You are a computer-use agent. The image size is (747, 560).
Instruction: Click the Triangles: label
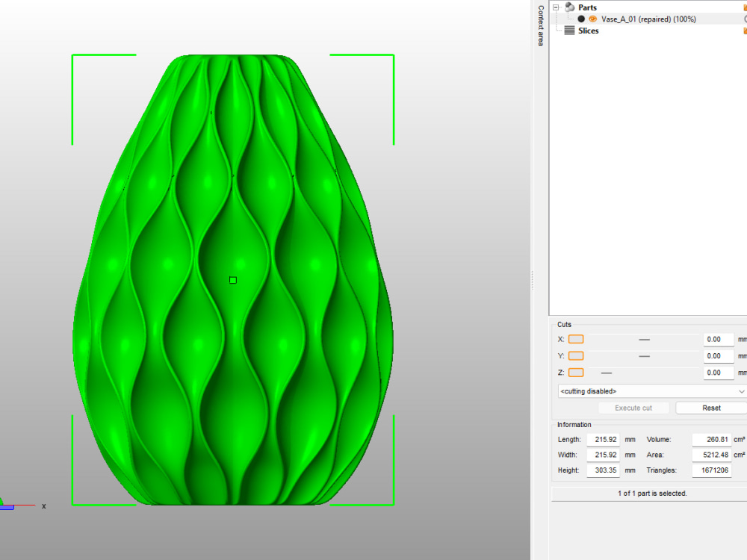661,470
